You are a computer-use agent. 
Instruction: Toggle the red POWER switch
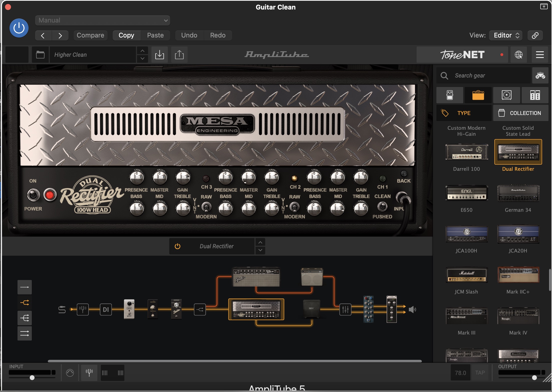tap(50, 195)
